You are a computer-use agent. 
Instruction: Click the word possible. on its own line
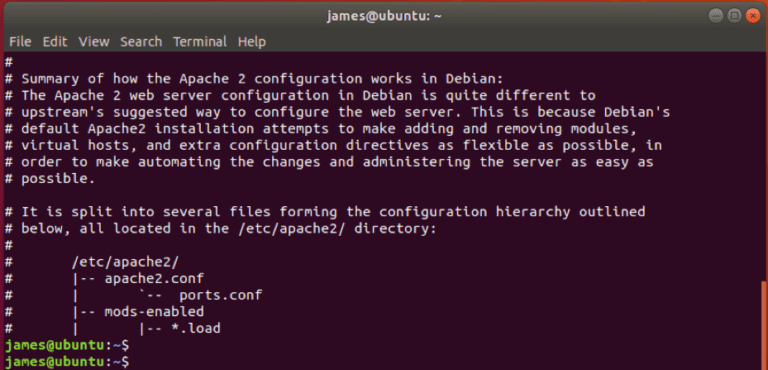point(58,179)
